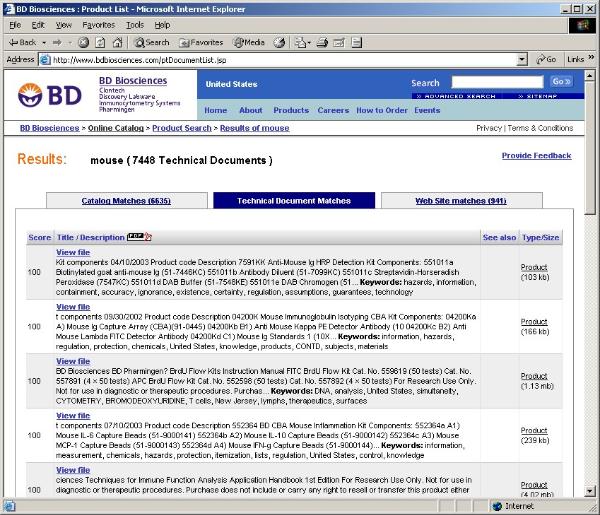The image size is (600, 515).
Task: Open the Edit menu
Action: pyautogui.click(x=38, y=25)
